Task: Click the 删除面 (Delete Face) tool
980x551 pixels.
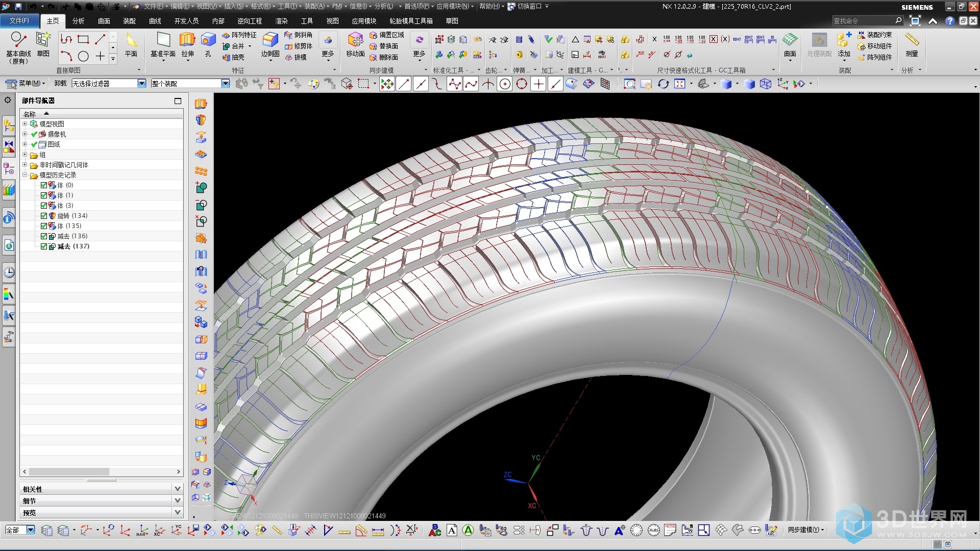Action: pyautogui.click(x=384, y=57)
